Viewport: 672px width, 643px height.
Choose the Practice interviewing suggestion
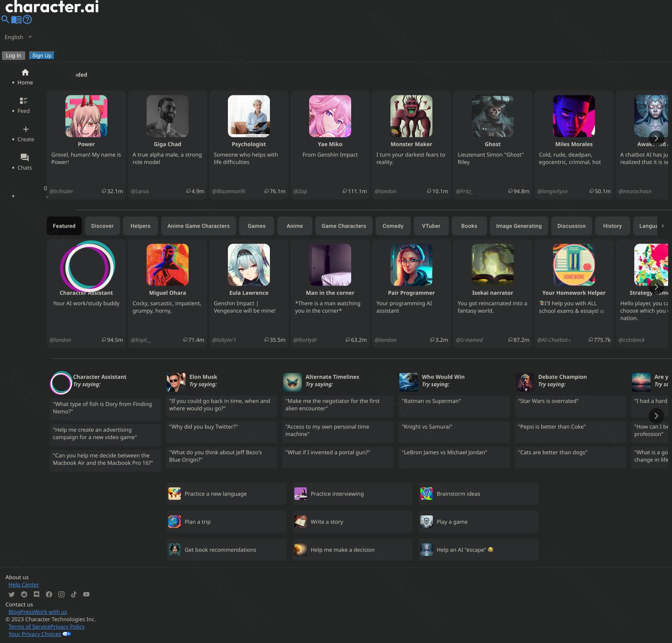(x=352, y=494)
